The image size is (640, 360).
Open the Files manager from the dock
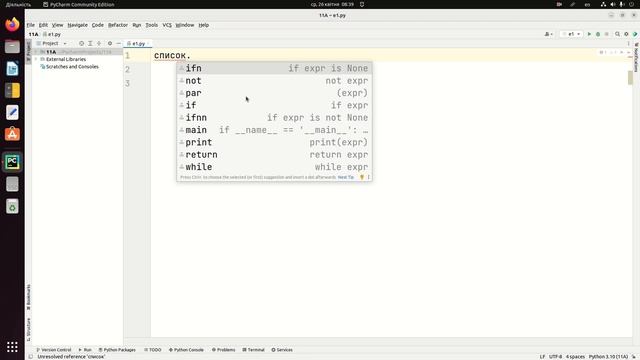pyautogui.click(x=12, y=47)
